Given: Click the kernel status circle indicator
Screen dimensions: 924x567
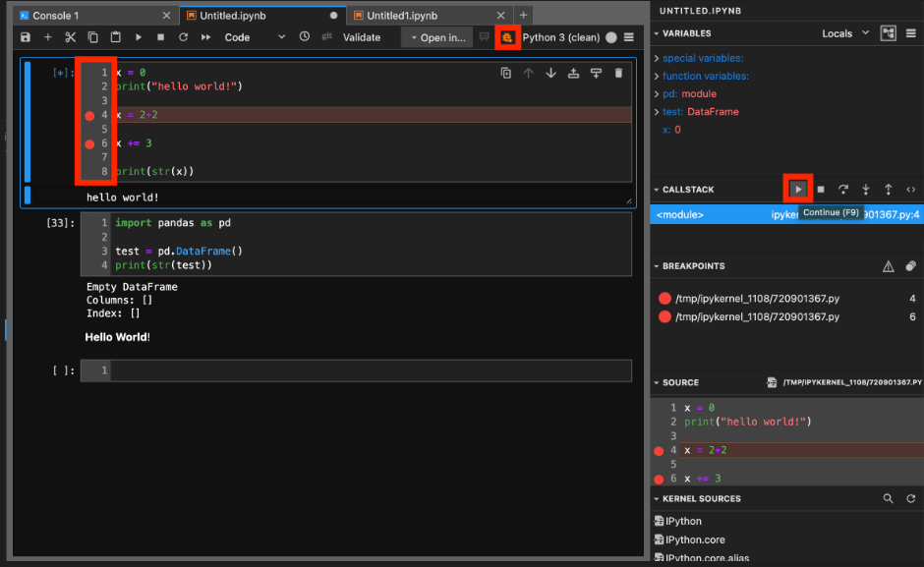Looking at the screenshot, I should point(611,37).
